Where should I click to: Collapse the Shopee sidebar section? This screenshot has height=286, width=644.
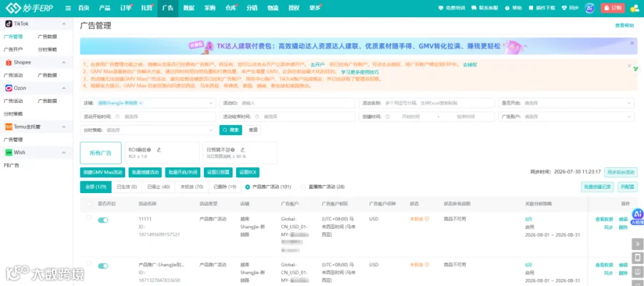64,62
